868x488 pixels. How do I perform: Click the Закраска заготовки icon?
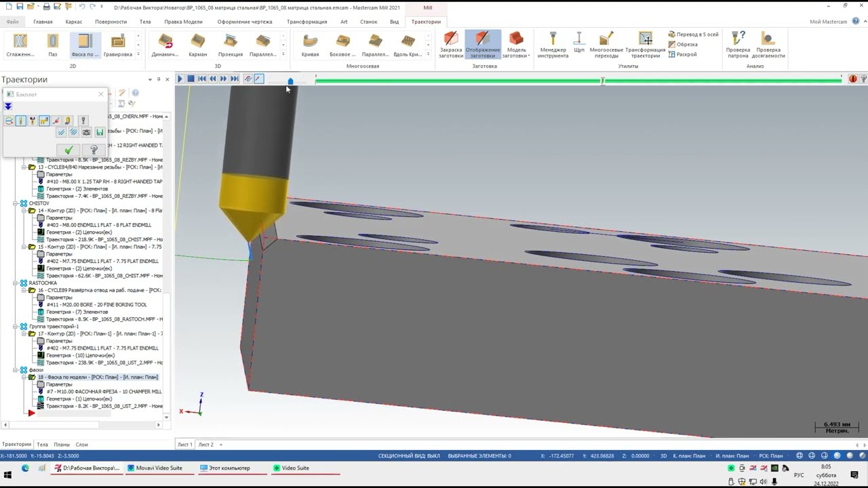(451, 45)
